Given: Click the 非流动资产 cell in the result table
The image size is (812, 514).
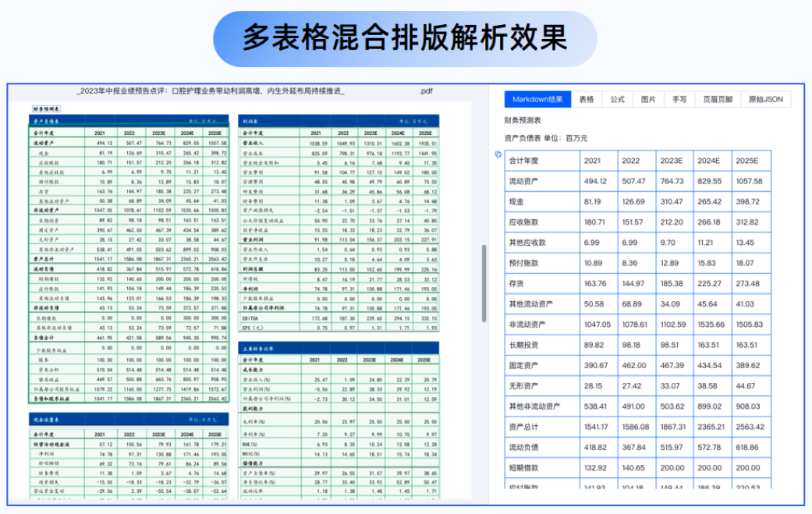Looking at the screenshot, I should tap(542, 324).
